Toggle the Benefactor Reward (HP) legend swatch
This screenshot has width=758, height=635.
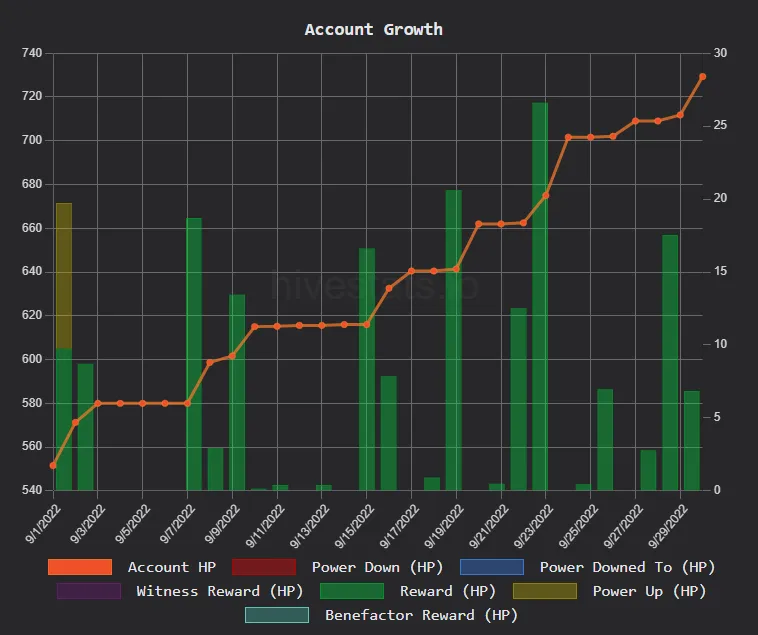[x=277, y=615]
